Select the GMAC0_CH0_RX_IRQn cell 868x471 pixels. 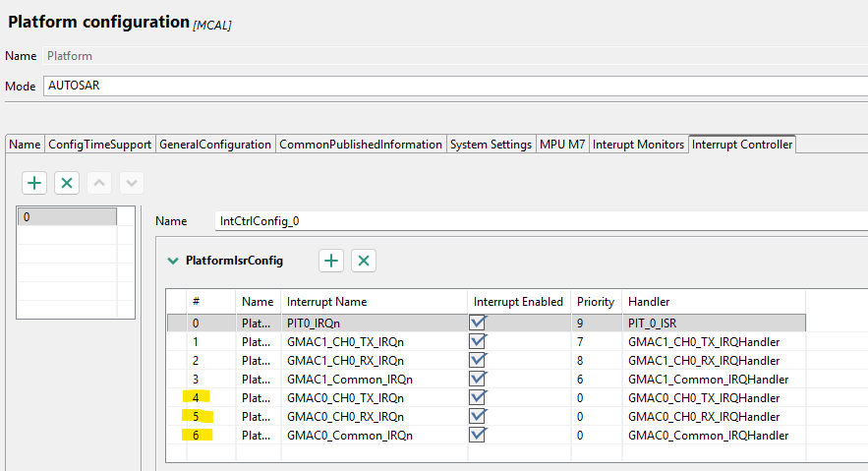coord(375,416)
